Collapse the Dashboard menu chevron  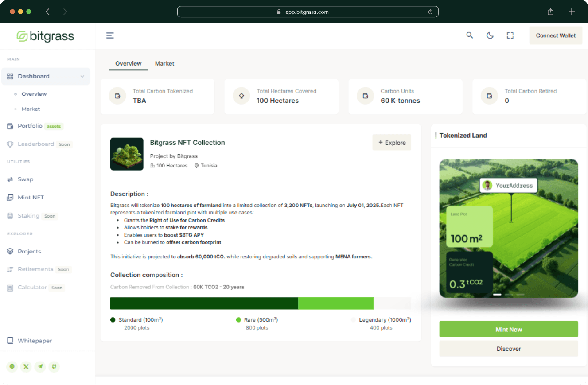coord(82,76)
